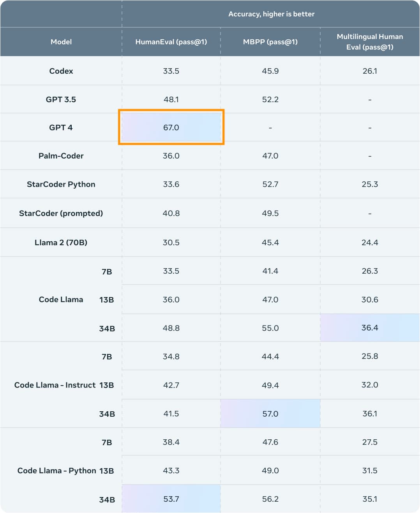Click Code Llama - Python 13B Multilingual 31.5
Screen dimensions: 420x513
coord(370,471)
